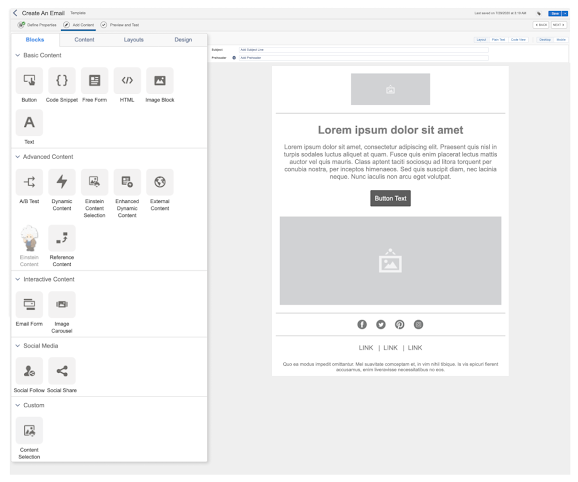Screen dimensions: 578x482
Task: Go to Preview and Test step
Action: (x=120, y=25)
